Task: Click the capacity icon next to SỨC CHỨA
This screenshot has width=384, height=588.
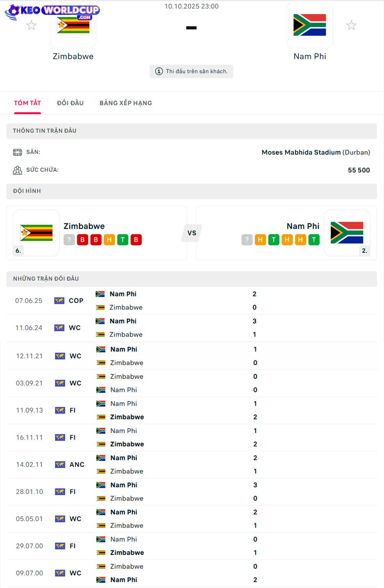Action: (17, 170)
